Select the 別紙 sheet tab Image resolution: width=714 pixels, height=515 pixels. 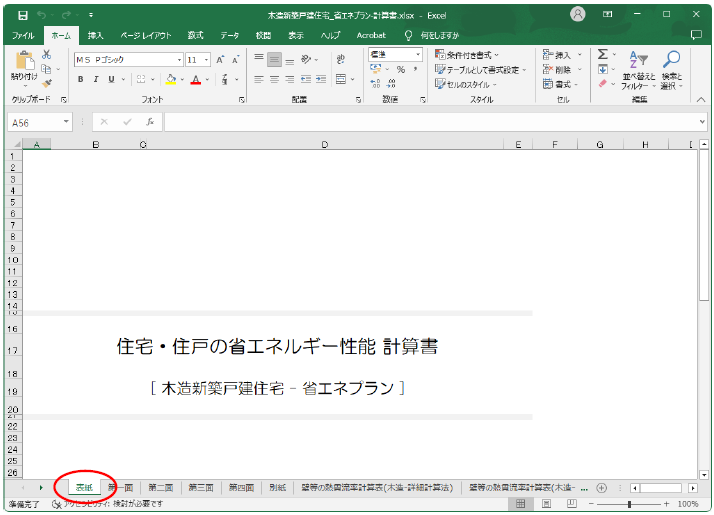tap(278, 488)
